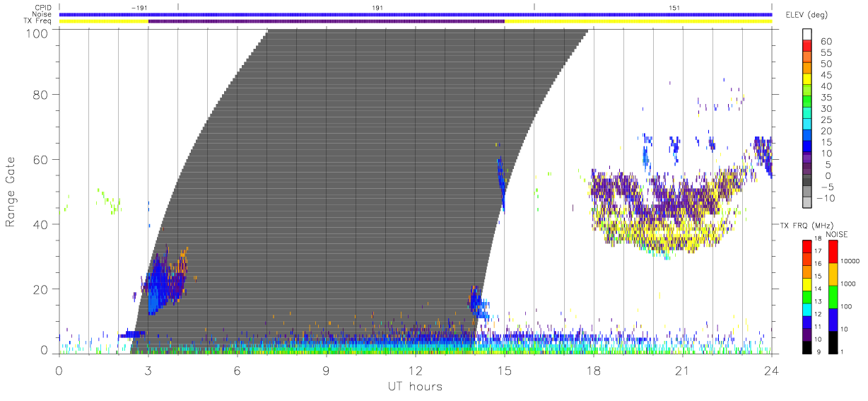Click the 100 label on Range Gate axis

pyautogui.click(x=37, y=33)
